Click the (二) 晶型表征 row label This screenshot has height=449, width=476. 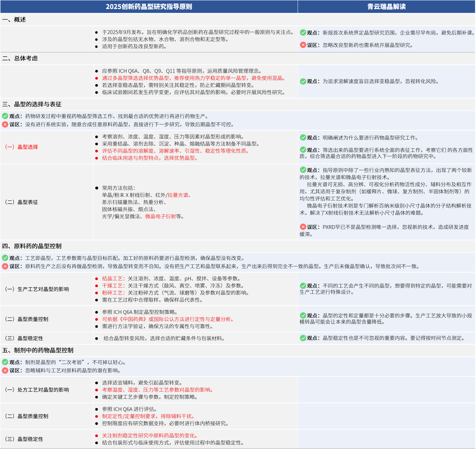point(21,202)
